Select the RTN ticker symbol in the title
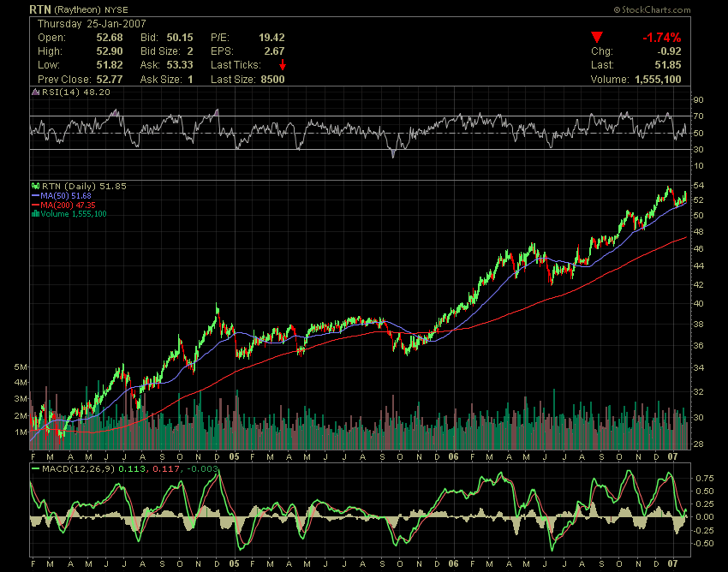The width and height of the screenshot is (728, 572). point(40,9)
